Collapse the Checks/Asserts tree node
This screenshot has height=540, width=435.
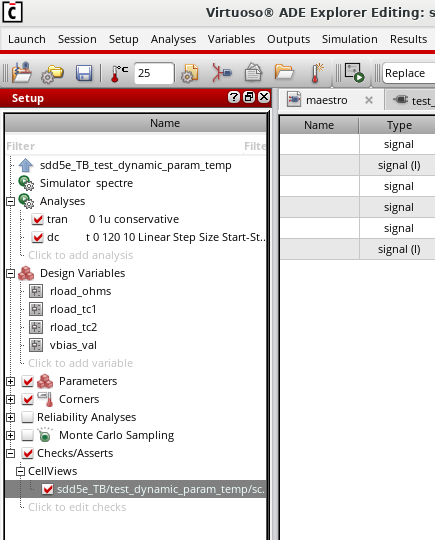pyautogui.click(x=11, y=453)
